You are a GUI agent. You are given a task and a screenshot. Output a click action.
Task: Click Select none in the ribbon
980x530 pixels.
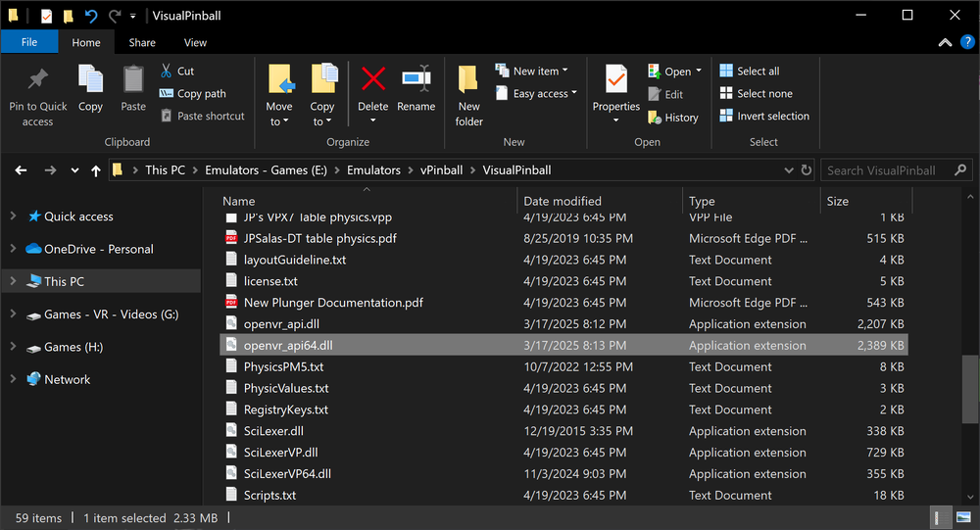(x=757, y=94)
